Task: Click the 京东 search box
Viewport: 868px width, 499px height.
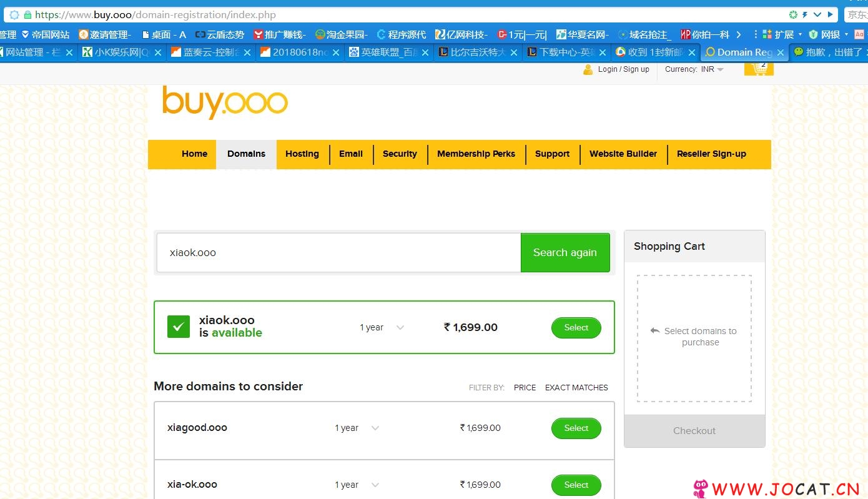Action: [856, 14]
